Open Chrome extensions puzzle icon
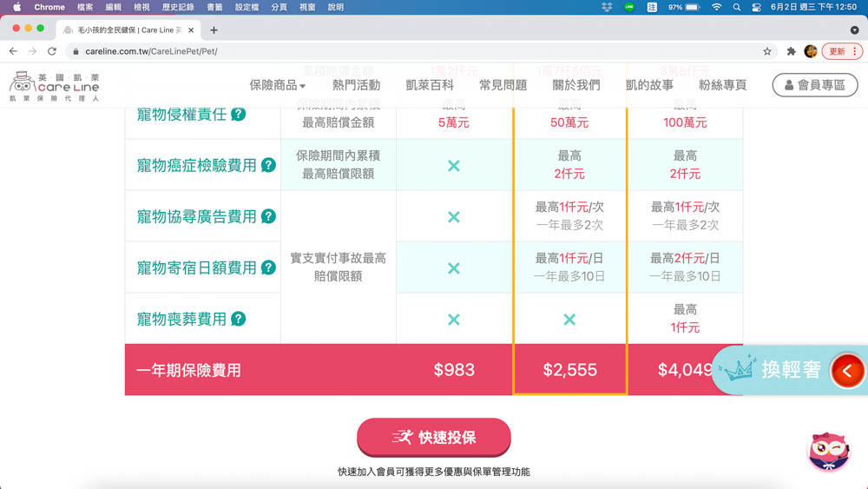868x489 pixels. [x=791, y=51]
